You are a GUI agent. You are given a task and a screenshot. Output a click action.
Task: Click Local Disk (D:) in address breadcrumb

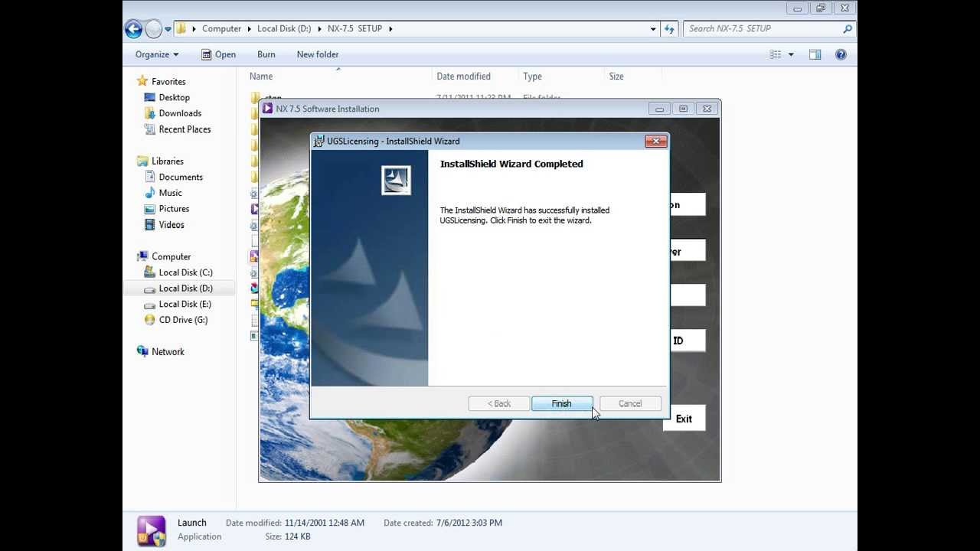click(x=284, y=28)
